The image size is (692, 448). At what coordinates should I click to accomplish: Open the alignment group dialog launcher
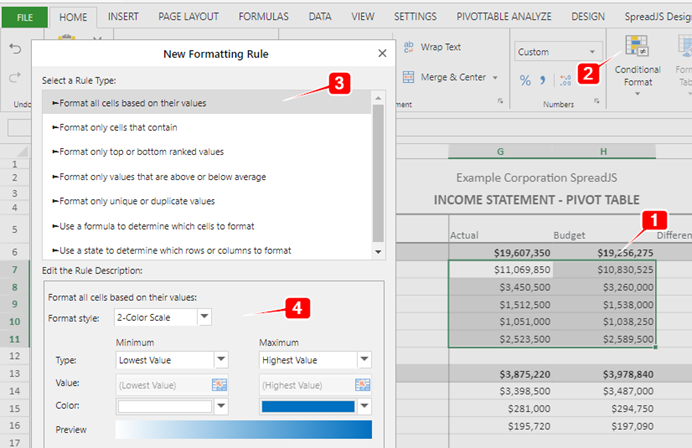click(500, 101)
